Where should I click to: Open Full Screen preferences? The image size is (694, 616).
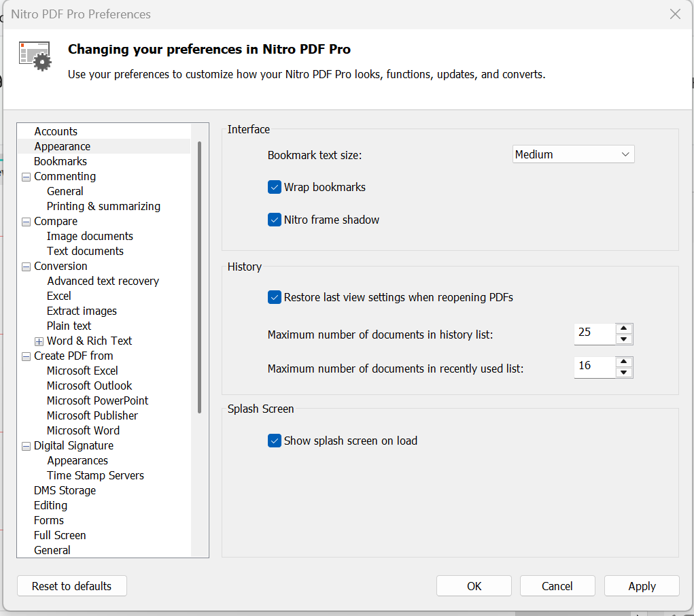pyautogui.click(x=60, y=536)
